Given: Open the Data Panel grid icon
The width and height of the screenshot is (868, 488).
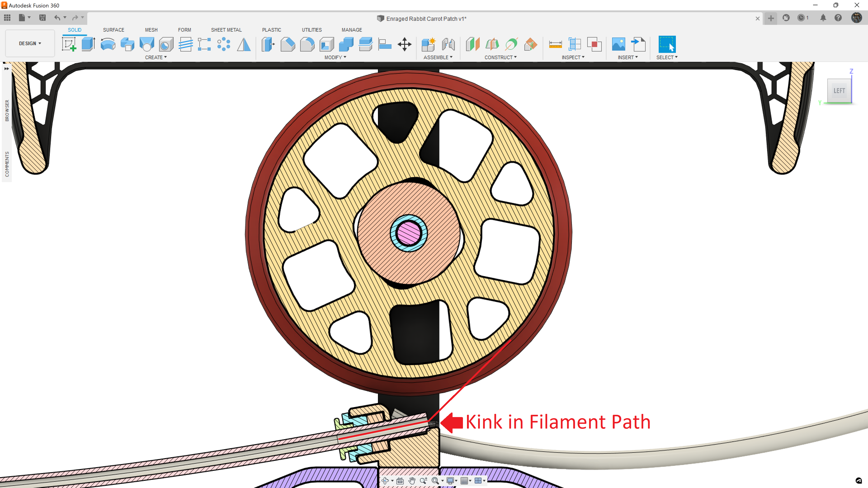Looking at the screenshot, I should tap(7, 18).
